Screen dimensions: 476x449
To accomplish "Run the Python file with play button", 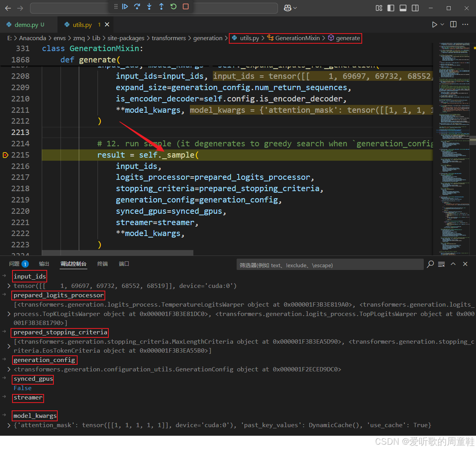I will click(434, 25).
